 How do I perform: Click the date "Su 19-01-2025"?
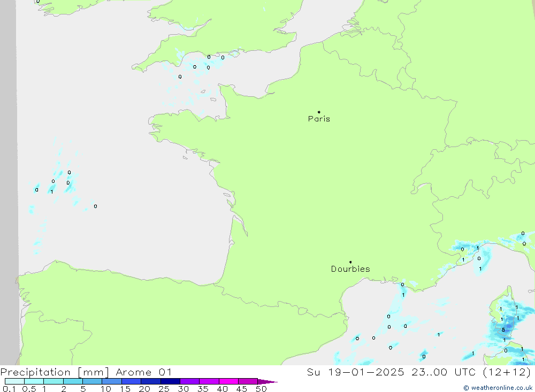pyautogui.click(x=355, y=372)
